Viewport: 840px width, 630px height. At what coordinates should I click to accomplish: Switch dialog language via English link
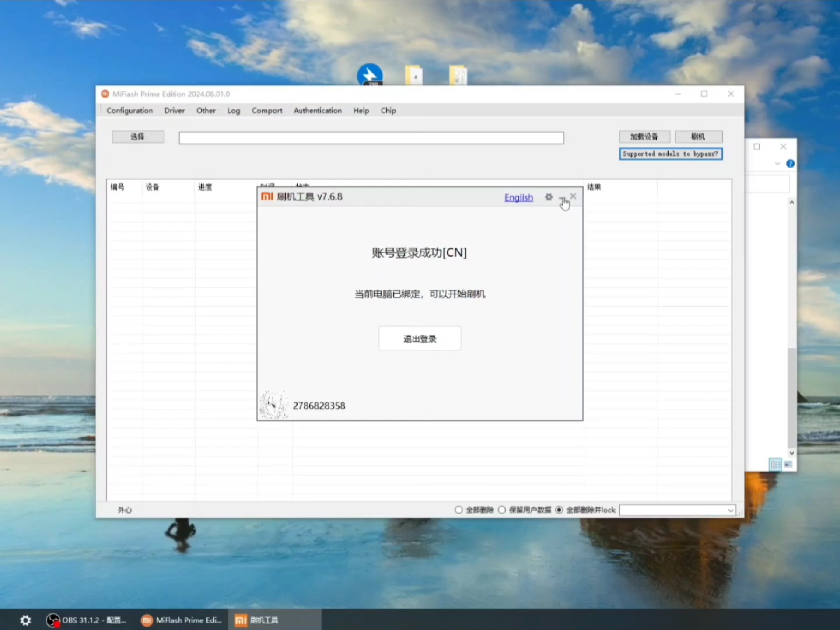pyautogui.click(x=518, y=197)
